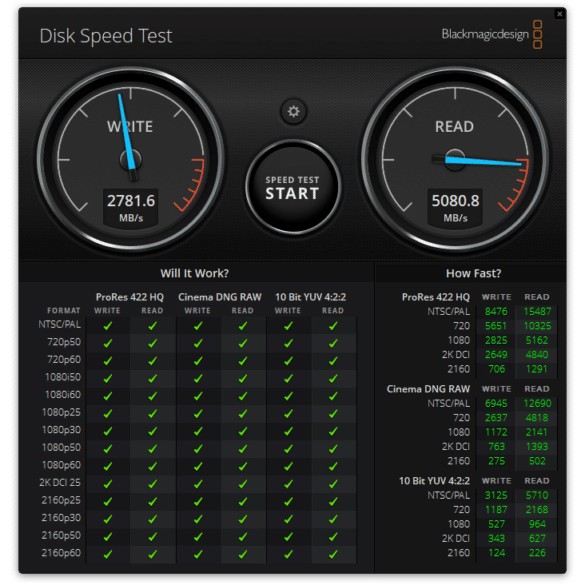This screenshot has width=585, height=585.
Task: Click the 10 Bit YUV 4:2:2 compatibility header
Action: 310,297
